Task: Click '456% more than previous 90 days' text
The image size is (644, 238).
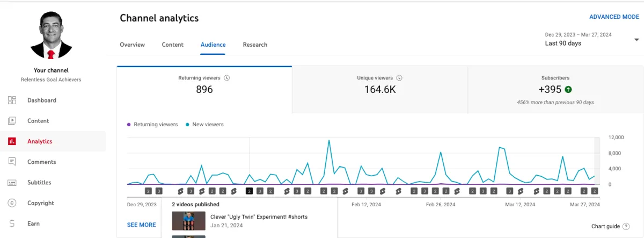Action: 555,102
